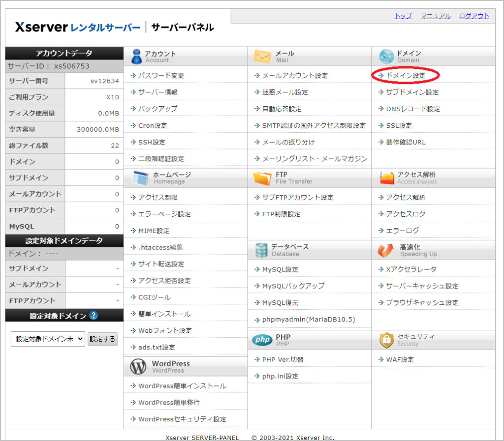Go to トップ link in header
Viewport: 504px width, 441px height.
(x=403, y=16)
